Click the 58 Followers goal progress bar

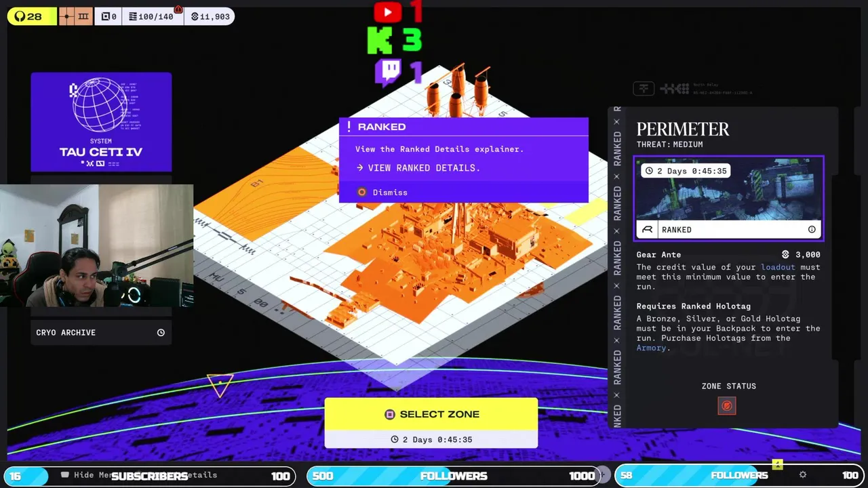[x=739, y=476]
